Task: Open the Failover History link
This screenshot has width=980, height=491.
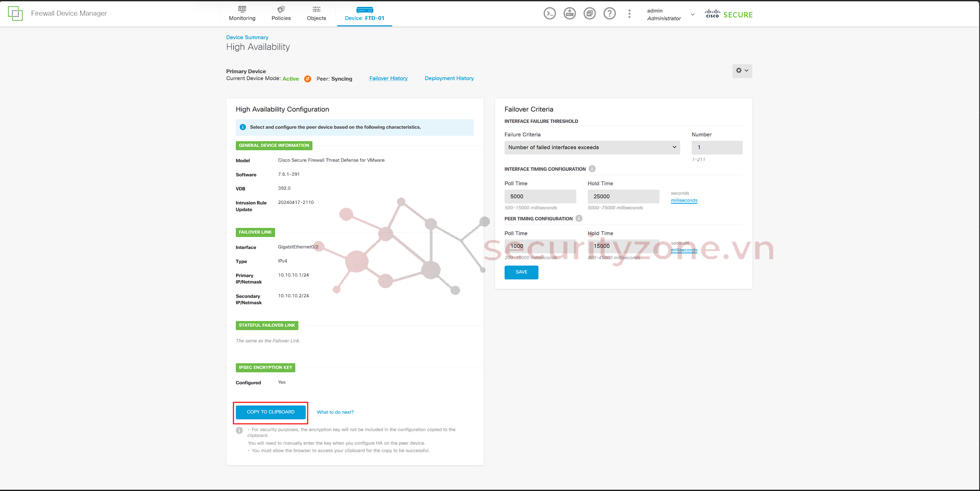Action: pyautogui.click(x=388, y=78)
